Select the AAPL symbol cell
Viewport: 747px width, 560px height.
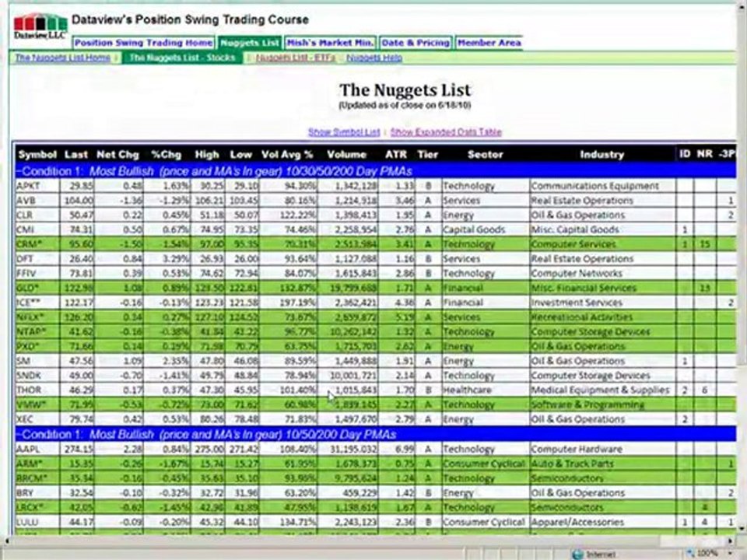coord(37,449)
